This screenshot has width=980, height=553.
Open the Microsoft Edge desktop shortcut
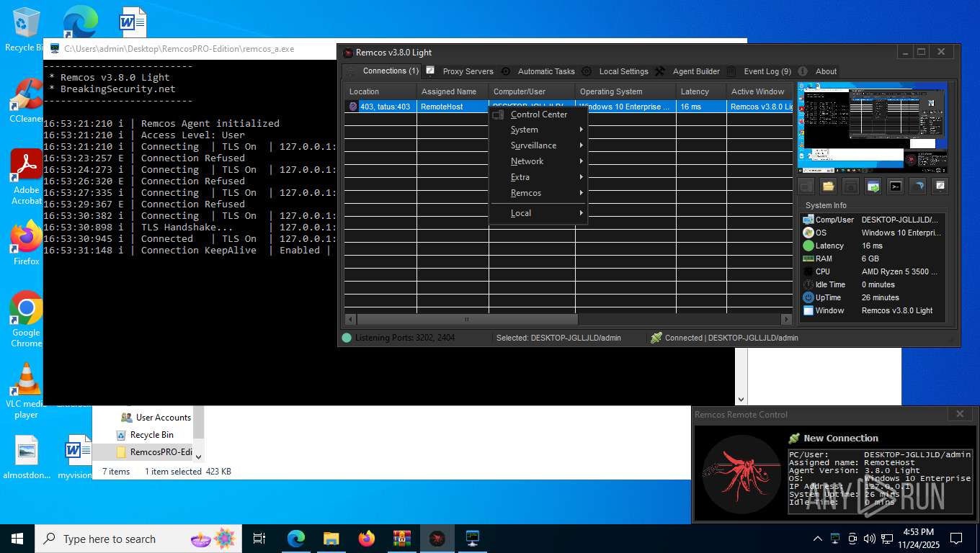tap(79, 23)
